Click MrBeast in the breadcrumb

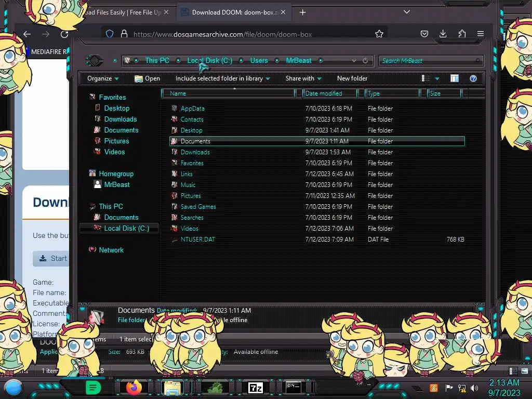[x=299, y=60]
